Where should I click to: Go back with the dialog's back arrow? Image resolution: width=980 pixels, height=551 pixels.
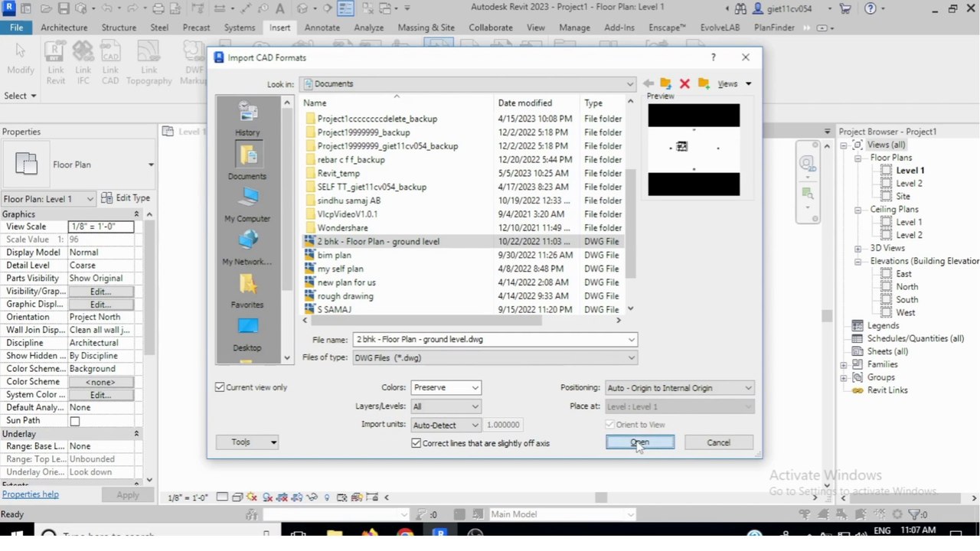click(x=648, y=83)
